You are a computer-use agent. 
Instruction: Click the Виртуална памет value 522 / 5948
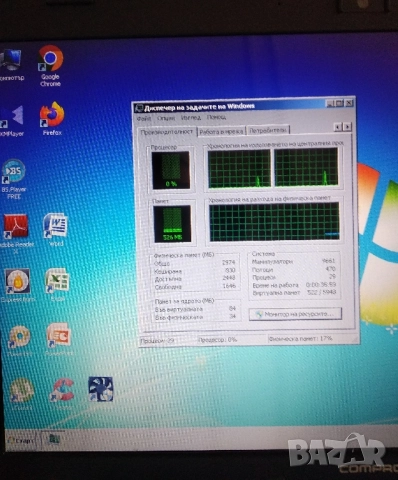tap(321, 292)
